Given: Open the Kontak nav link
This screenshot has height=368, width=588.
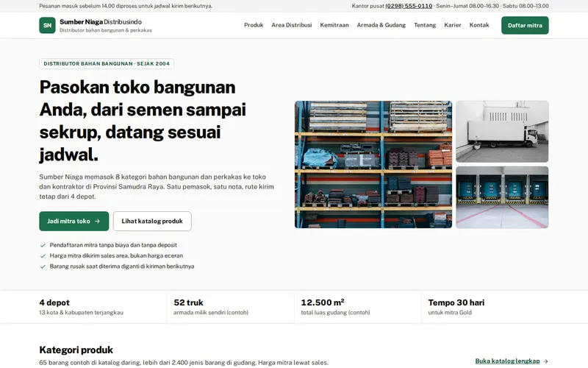Looking at the screenshot, I should 479,25.
